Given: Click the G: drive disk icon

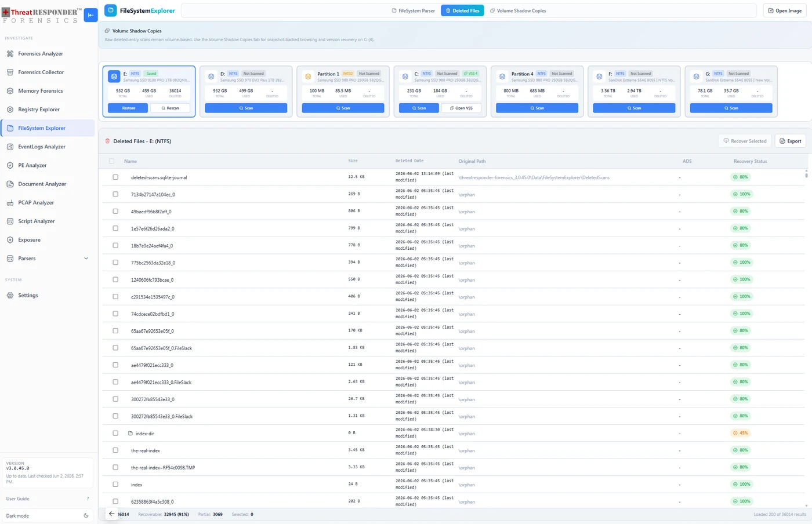Looking at the screenshot, I should (696, 76).
